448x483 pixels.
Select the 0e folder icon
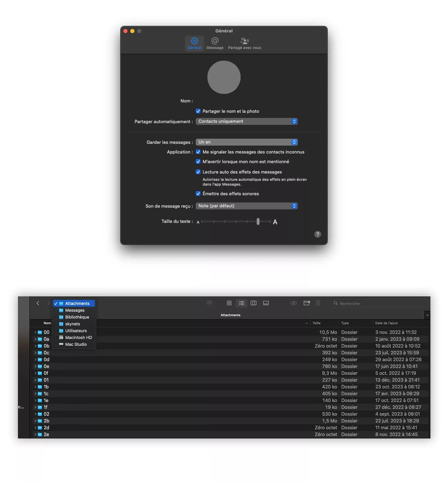pyautogui.click(x=40, y=366)
